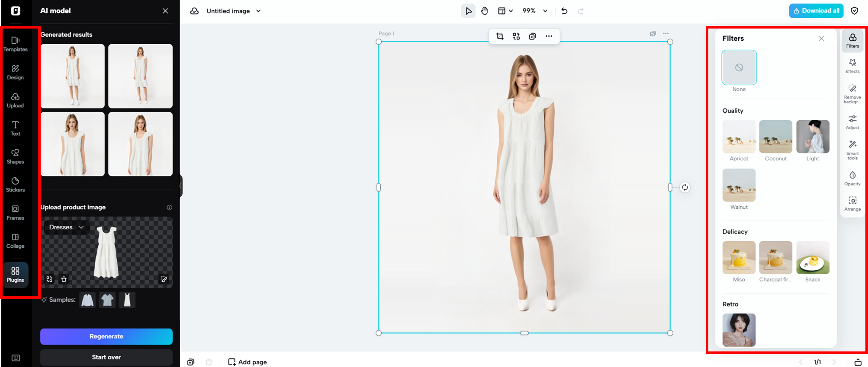Open the Frames tool

coord(16,213)
